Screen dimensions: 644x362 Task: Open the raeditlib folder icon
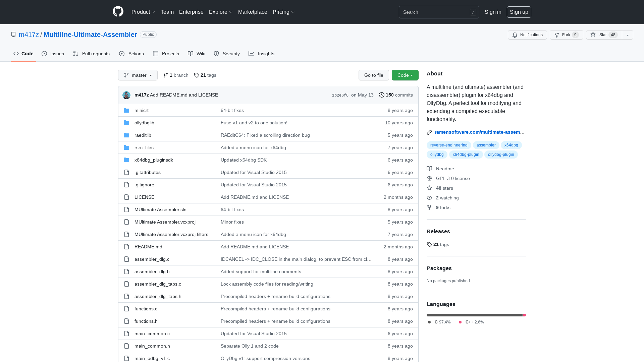[126, 135]
